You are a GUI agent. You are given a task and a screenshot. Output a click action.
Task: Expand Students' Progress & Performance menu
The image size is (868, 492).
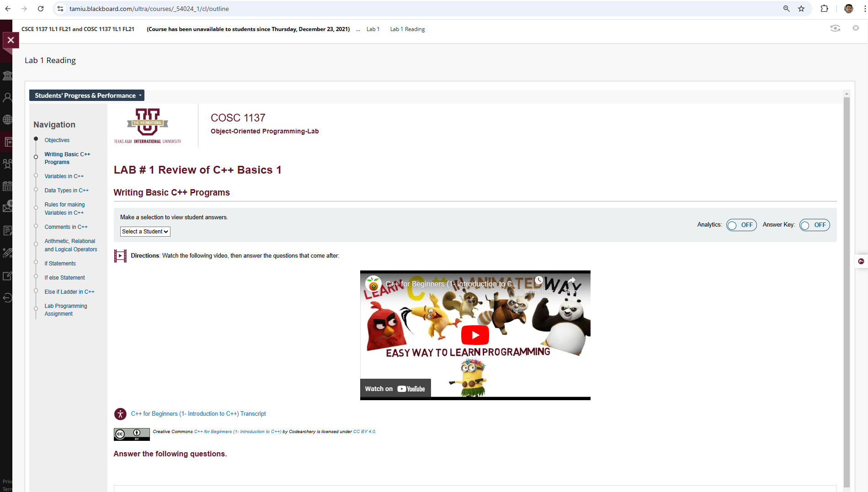87,95
